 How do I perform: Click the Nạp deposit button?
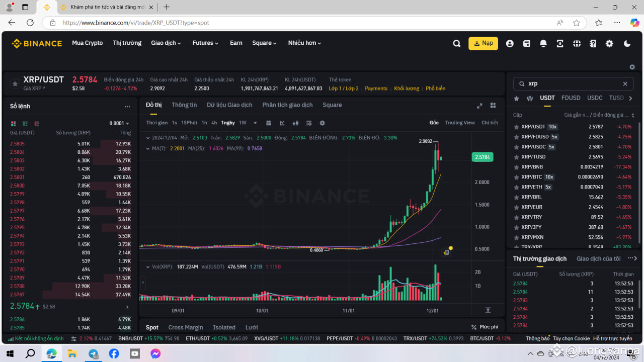(x=483, y=43)
